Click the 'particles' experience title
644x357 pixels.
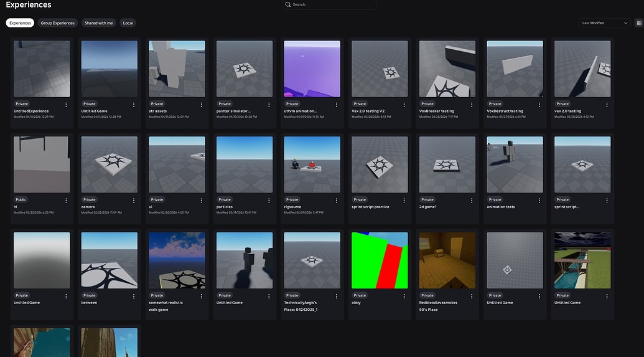pos(225,207)
